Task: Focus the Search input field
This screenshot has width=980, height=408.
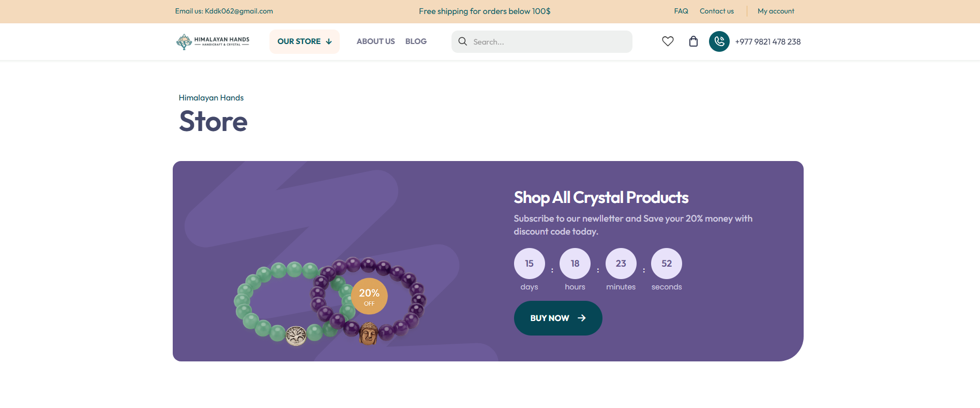Action: pos(542,41)
